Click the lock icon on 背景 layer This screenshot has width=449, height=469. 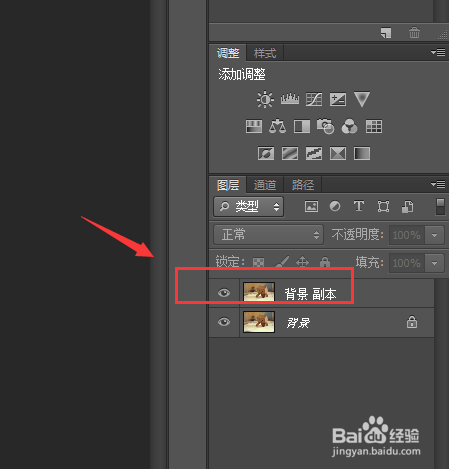(412, 322)
